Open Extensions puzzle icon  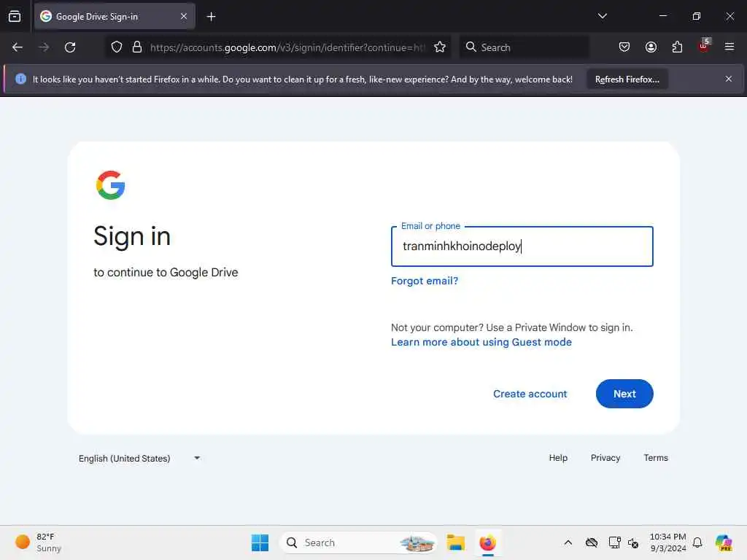pyautogui.click(x=677, y=47)
